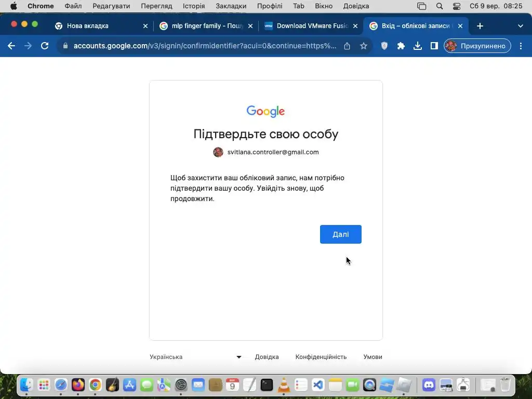
Task: Open the Перегляд menu
Action: point(156,6)
